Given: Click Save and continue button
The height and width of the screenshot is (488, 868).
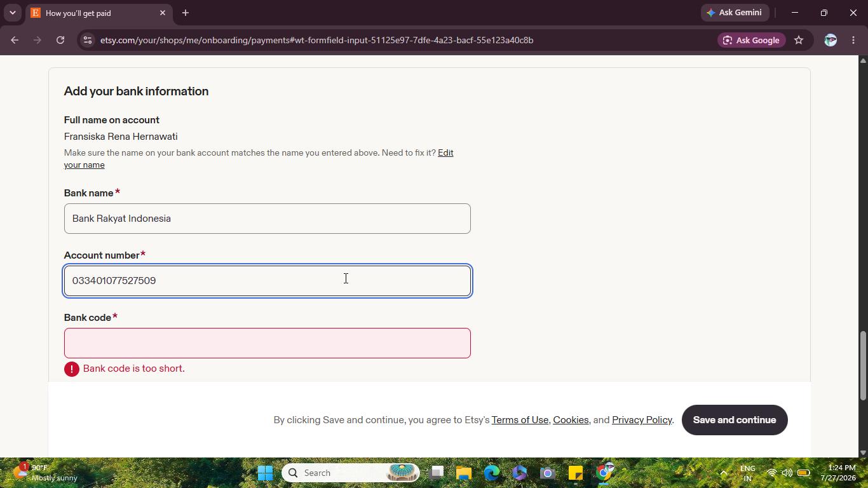Looking at the screenshot, I should pyautogui.click(x=735, y=420).
